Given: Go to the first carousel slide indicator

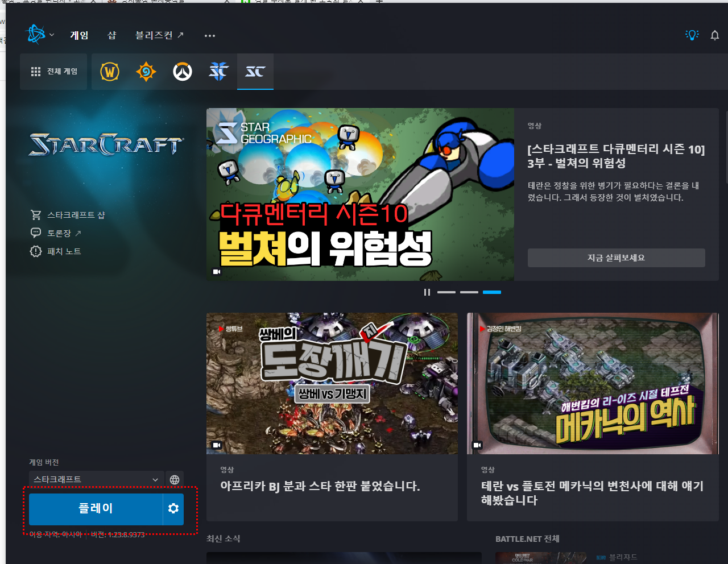Looking at the screenshot, I should (446, 292).
